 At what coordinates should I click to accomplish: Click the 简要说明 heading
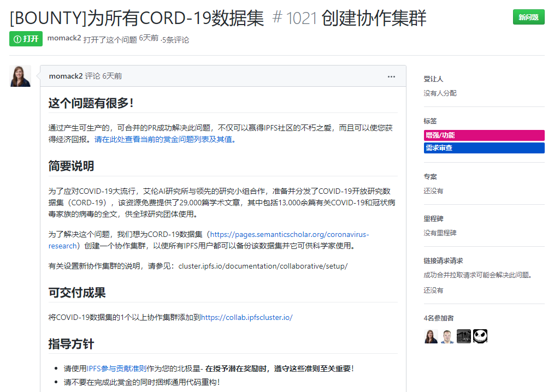(x=71, y=166)
